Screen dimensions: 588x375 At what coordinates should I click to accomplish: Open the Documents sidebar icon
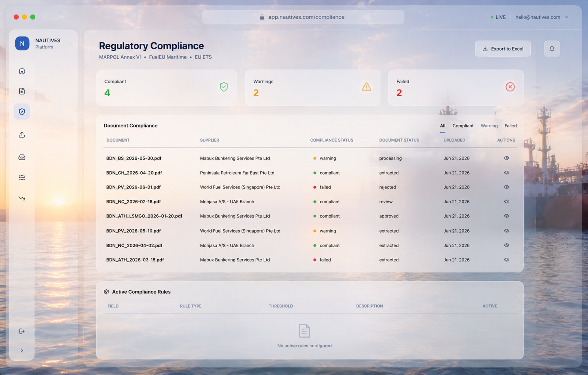coord(22,91)
